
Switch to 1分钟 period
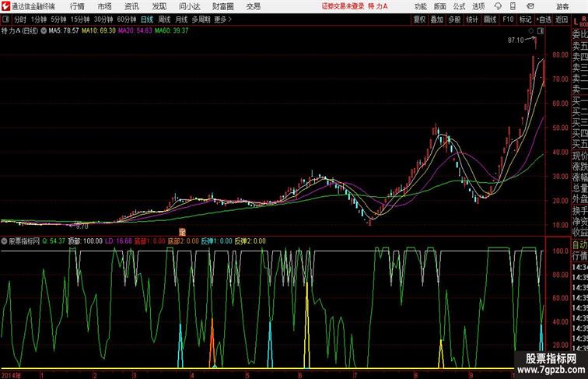pos(39,19)
